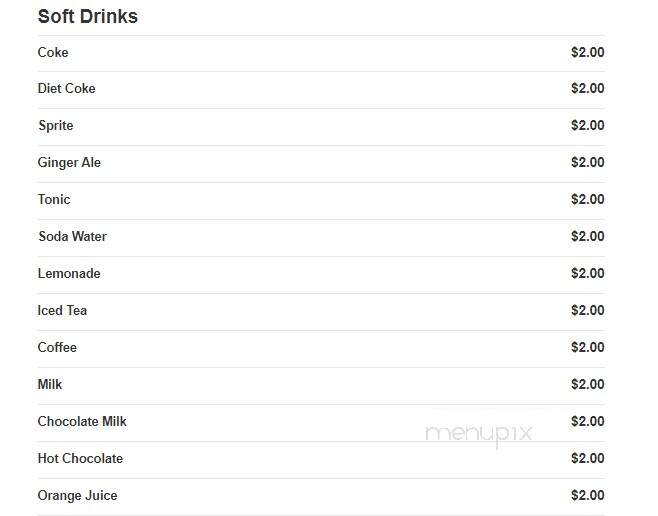Image resolution: width=658 pixels, height=516 pixels.
Task: Select the Iced Tea item
Action: coord(62,310)
